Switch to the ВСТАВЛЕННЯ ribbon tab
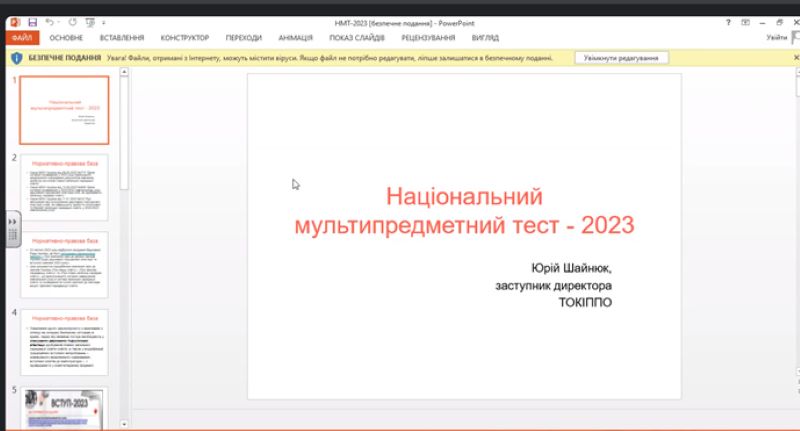This screenshot has width=800, height=431. (122, 38)
